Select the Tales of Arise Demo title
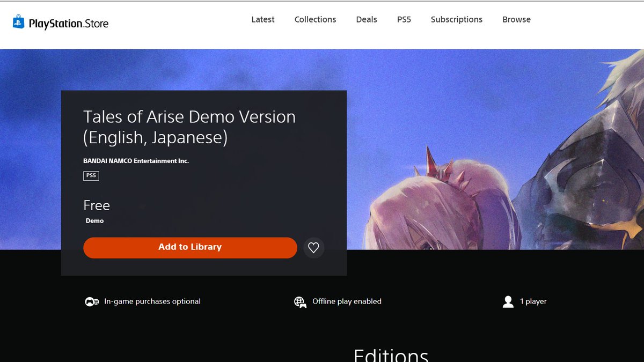 point(189,127)
